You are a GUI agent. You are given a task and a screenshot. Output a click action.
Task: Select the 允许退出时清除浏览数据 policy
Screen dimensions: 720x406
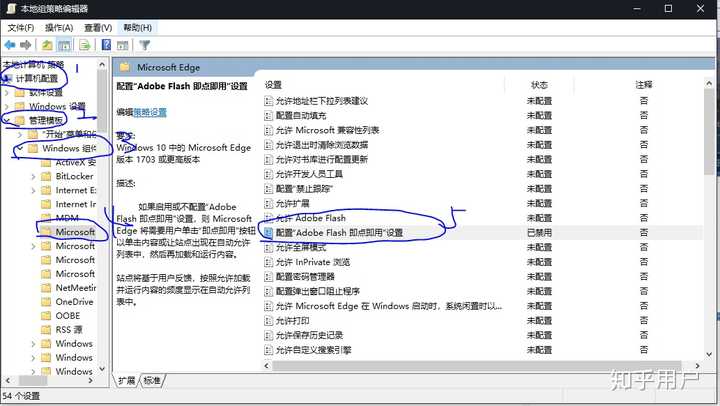[x=322, y=145]
